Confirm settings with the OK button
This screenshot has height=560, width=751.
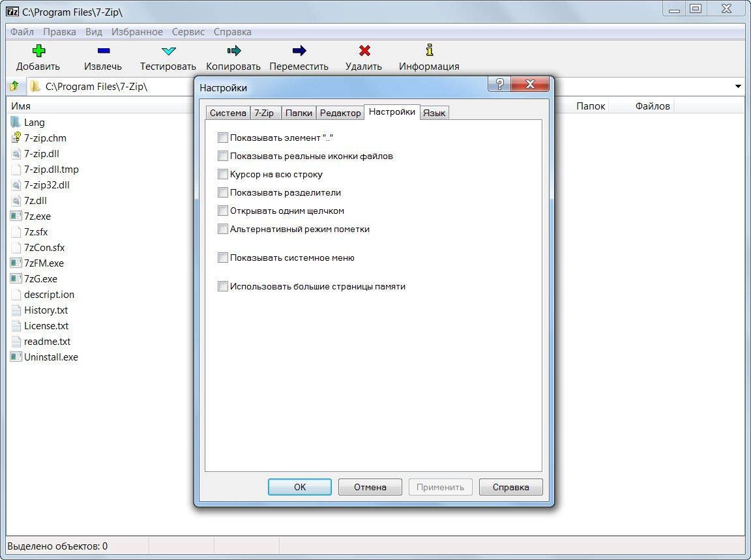pos(300,487)
